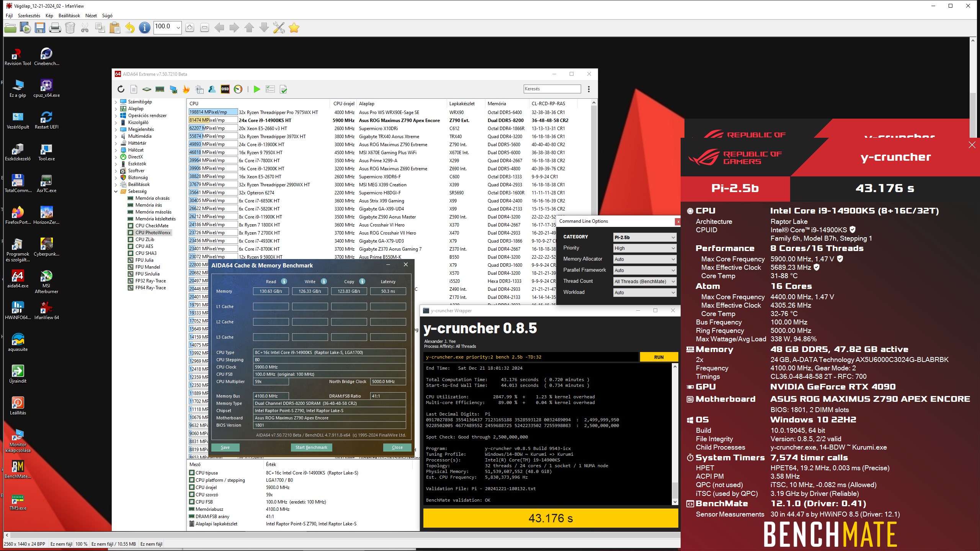Image resolution: width=980 pixels, height=551 pixels.
Task: Print the image from the IrfanView toolbar
Action: [55, 28]
